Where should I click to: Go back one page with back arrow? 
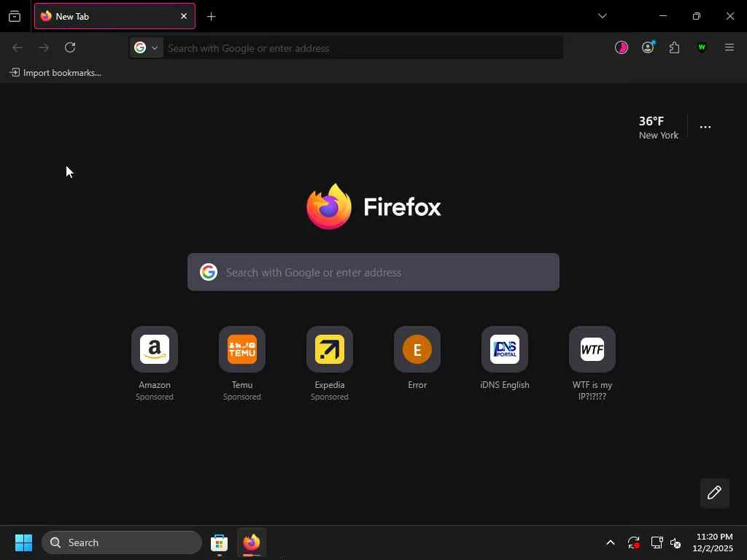pos(18,47)
